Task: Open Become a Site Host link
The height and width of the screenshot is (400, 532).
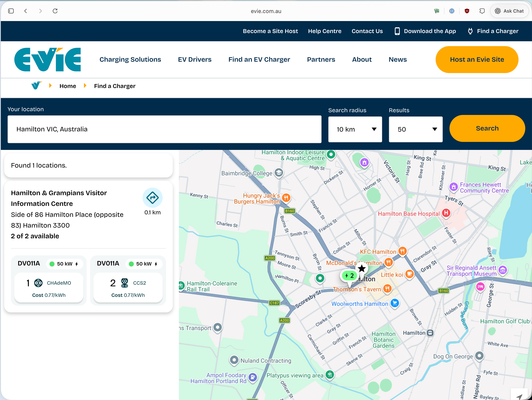Action: pyautogui.click(x=270, y=31)
